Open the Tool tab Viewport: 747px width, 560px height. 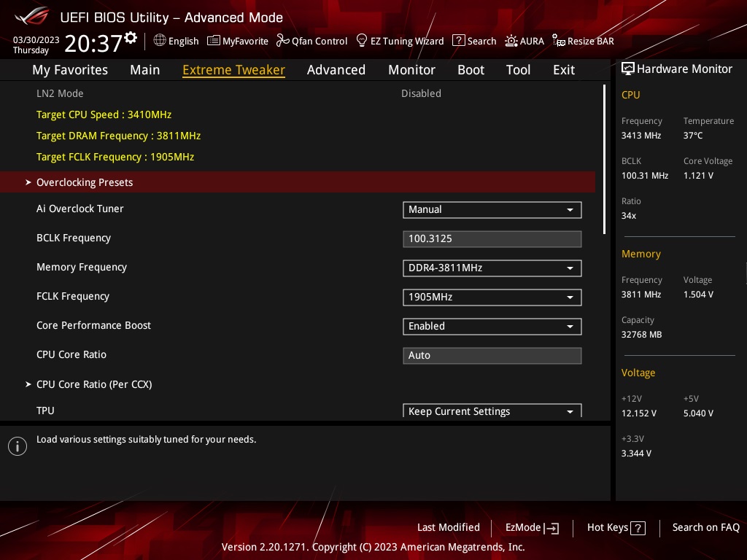point(519,70)
